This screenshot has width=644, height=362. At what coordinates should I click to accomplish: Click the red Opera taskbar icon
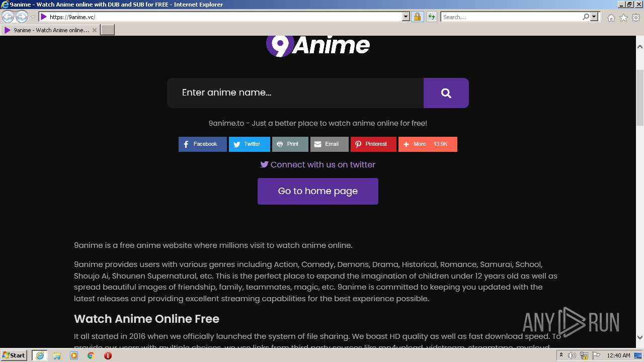tap(108, 355)
